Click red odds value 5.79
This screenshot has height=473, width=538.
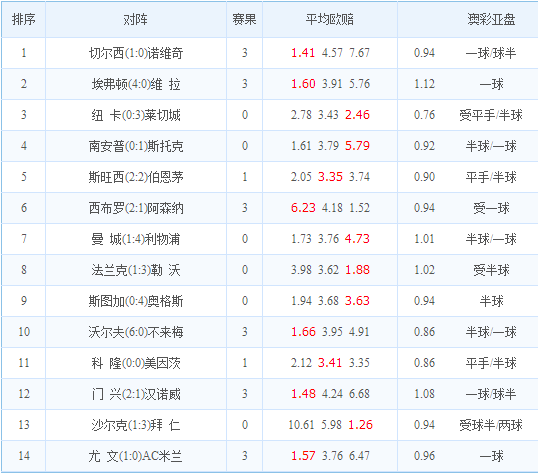click(358, 146)
